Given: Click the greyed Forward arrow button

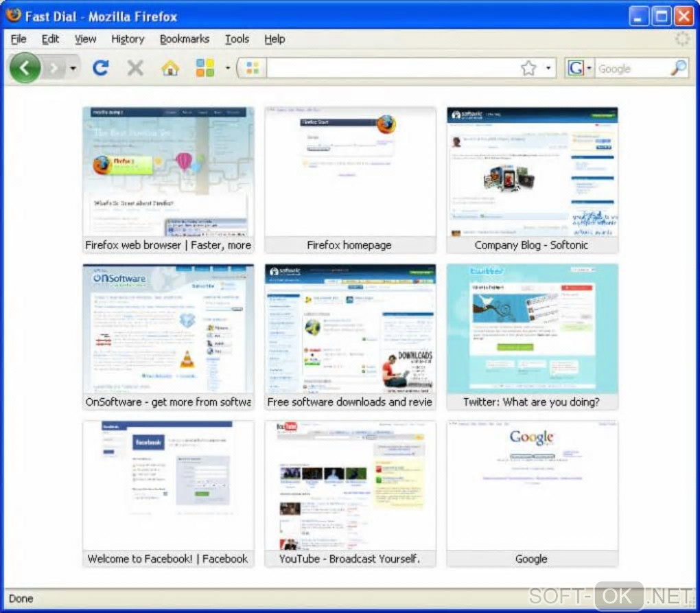Looking at the screenshot, I should point(54,69).
